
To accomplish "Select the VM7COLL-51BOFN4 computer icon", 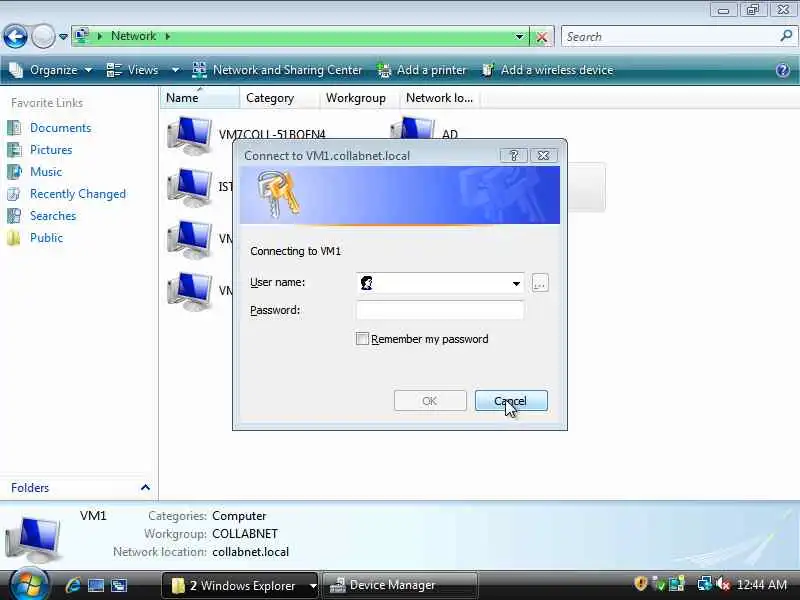I will pos(189,135).
